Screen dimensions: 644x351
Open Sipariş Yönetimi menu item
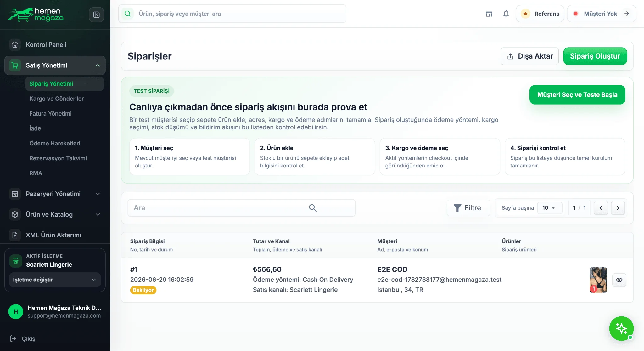point(64,84)
